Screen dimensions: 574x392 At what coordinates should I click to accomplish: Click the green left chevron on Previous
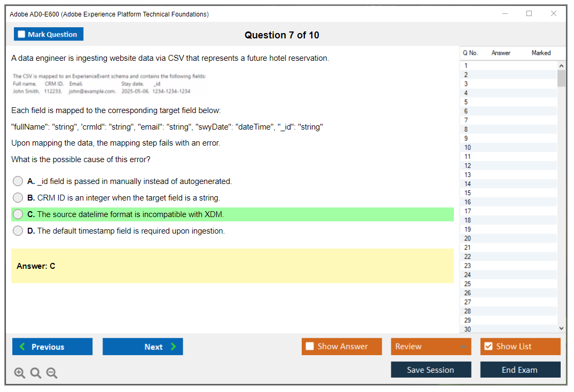[22, 347]
